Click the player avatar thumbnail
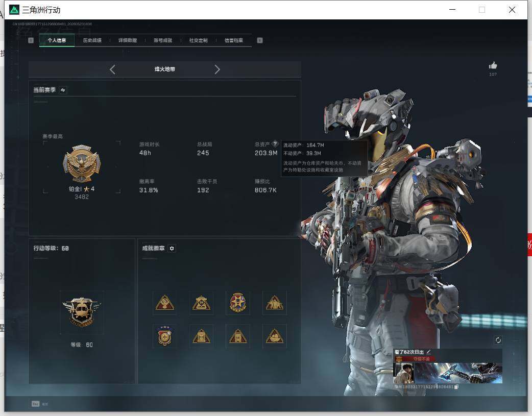 (x=404, y=373)
